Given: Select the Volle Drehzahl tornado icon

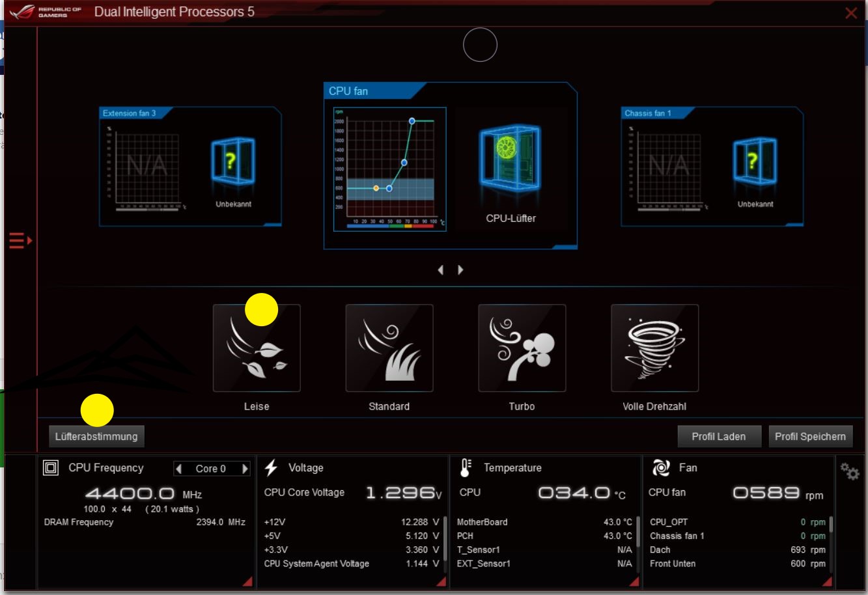Looking at the screenshot, I should (655, 348).
